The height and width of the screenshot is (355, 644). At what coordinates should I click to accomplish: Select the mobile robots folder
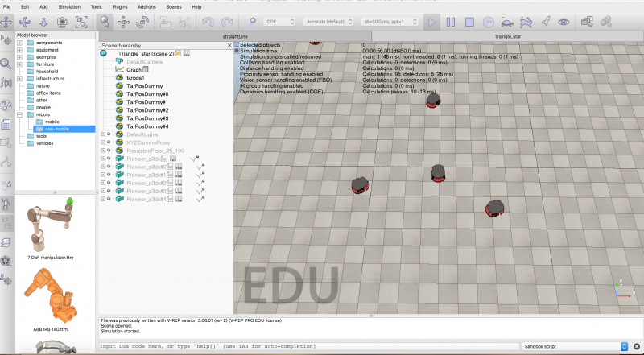(x=52, y=122)
